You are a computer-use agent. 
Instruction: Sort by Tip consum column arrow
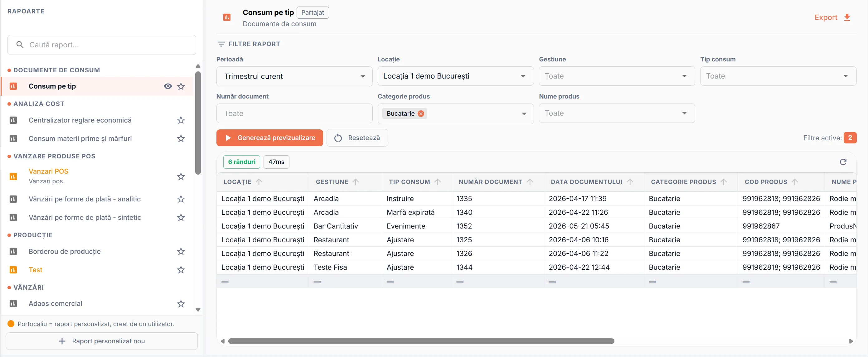coord(437,182)
